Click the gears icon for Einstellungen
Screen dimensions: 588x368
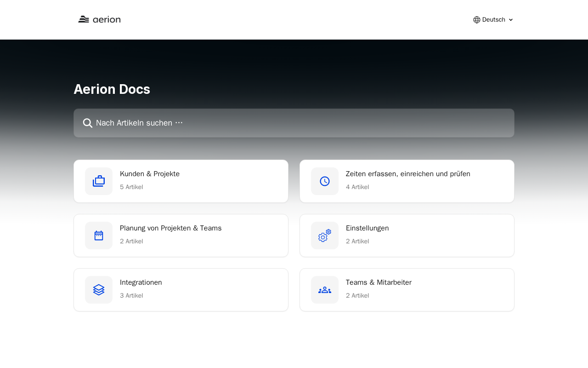(325, 236)
